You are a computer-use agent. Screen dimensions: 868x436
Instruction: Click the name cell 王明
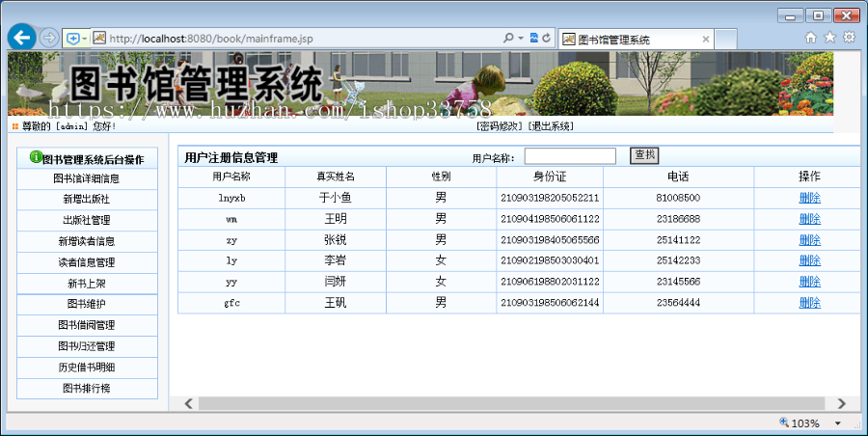click(336, 219)
